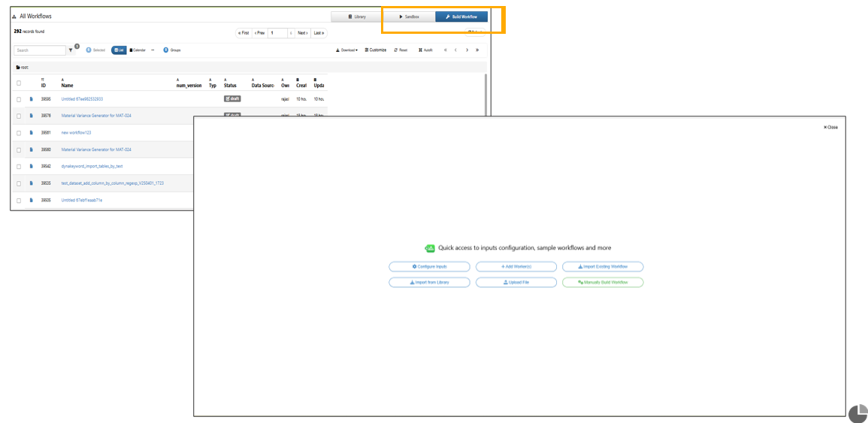Click the Reset icon in the toolbar
This screenshot has height=423, width=868.
(401, 50)
